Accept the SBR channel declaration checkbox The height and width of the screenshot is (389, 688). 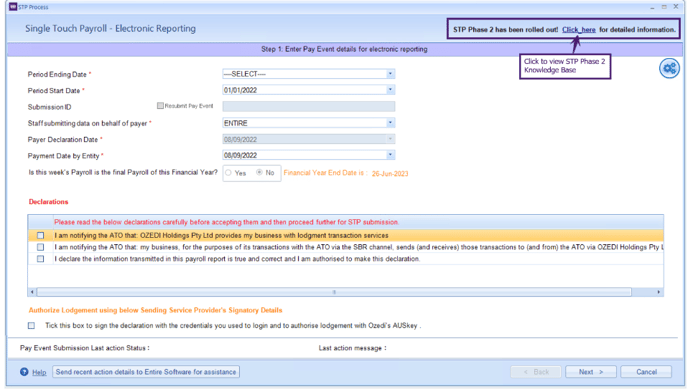[x=40, y=247]
